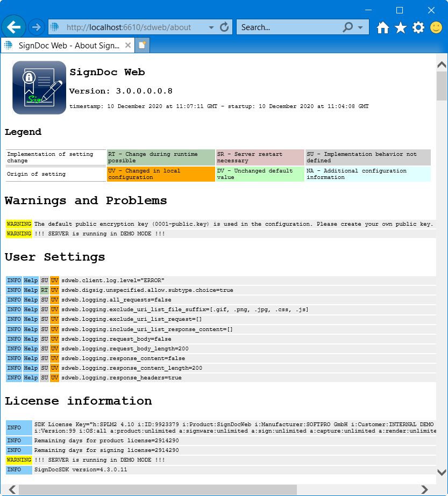The height and width of the screenshot is (496, 448).
Task: Click the browser Forward arrow button
Action: click(x=37, y=27)
